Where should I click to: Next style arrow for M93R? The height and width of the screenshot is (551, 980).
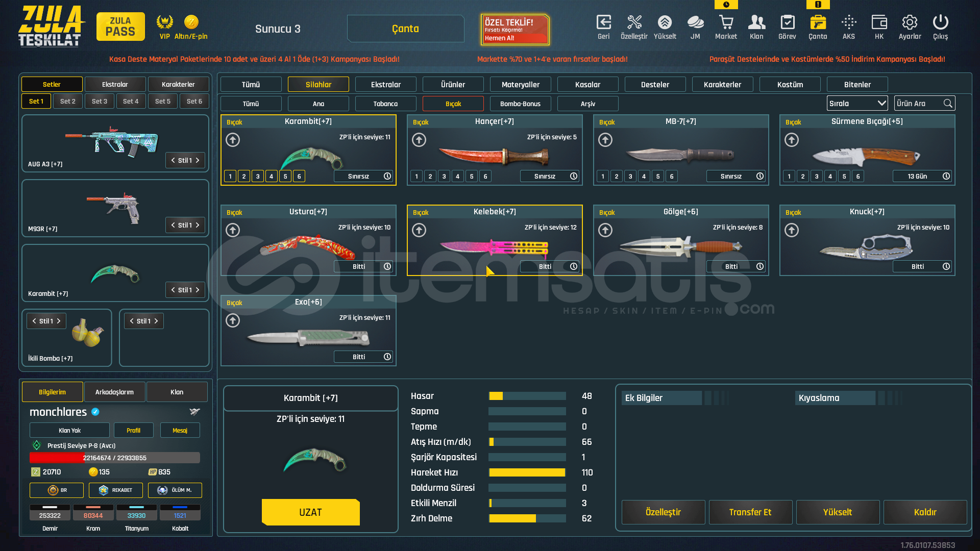click(x=198, y=225)
